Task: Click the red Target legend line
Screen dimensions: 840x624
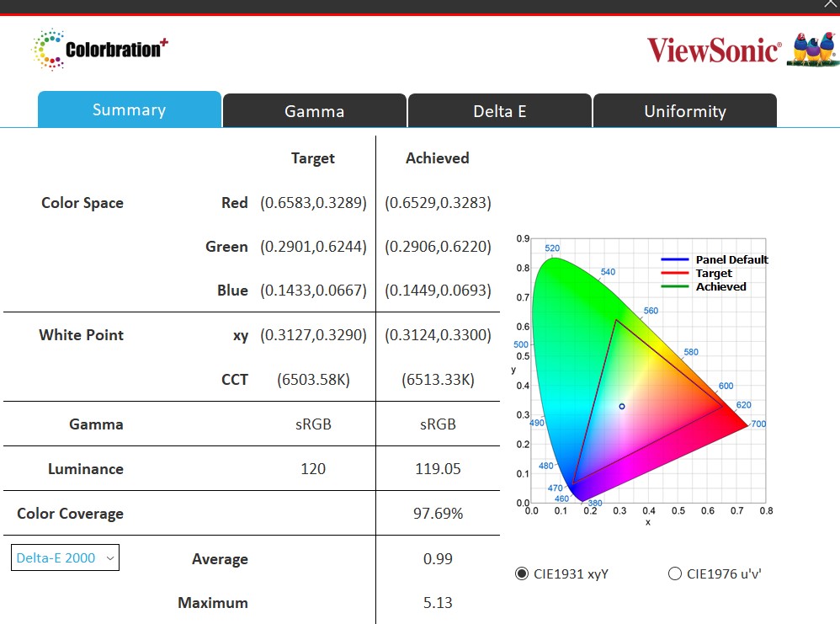Action: (675, 274)
